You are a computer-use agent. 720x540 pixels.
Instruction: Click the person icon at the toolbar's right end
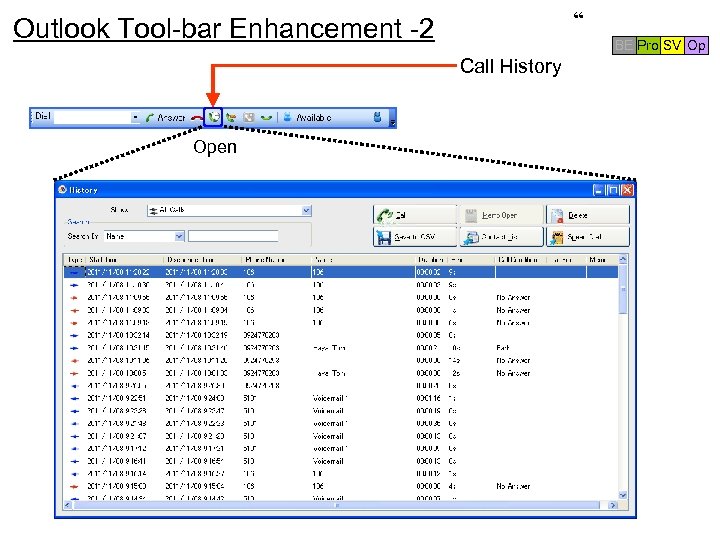(x=377, y=117)
